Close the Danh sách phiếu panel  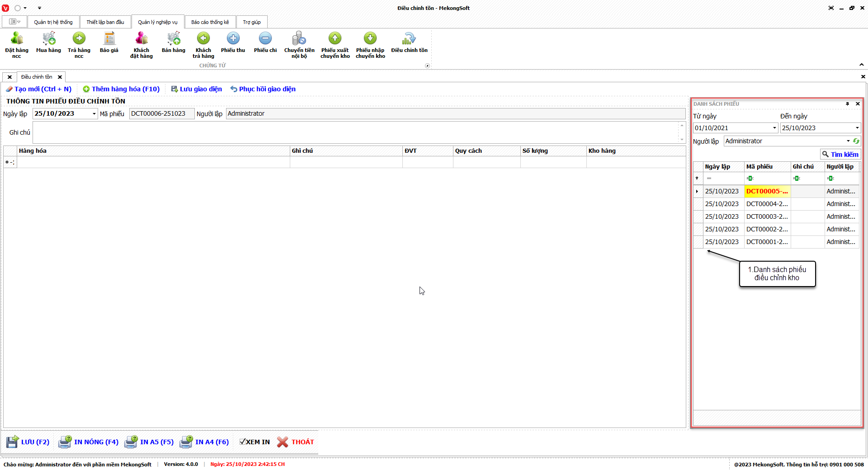[x=858, y=104]
